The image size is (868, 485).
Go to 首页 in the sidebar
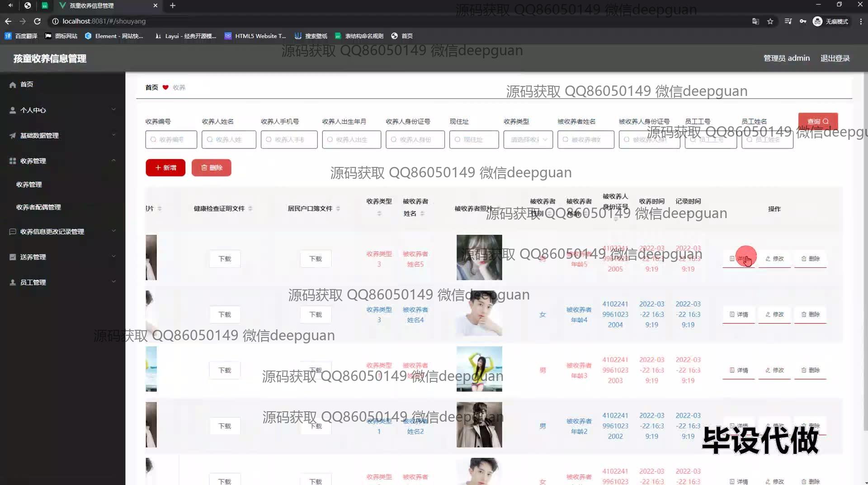pos(26,84)
